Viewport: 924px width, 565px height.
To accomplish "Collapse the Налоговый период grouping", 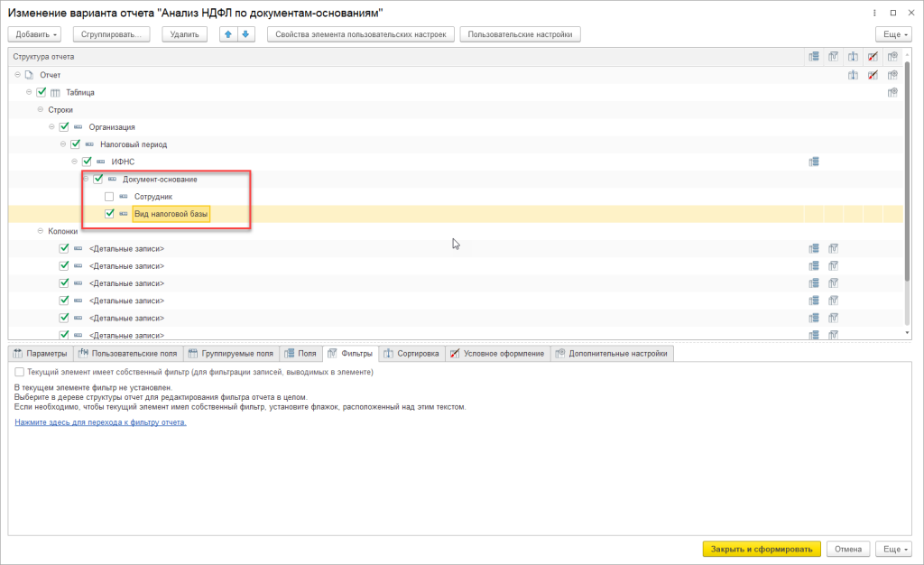I will [x=63, y=144].
